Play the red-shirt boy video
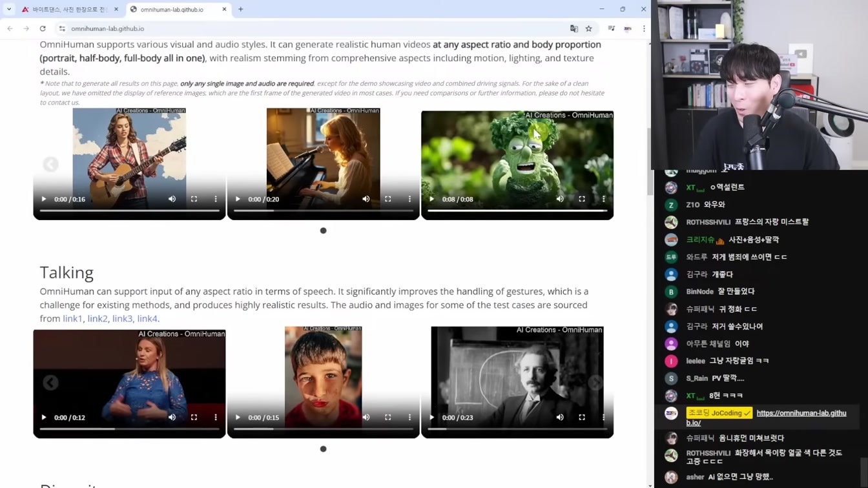The height and width of the screenshot is (488, 868). coord(238,417)
